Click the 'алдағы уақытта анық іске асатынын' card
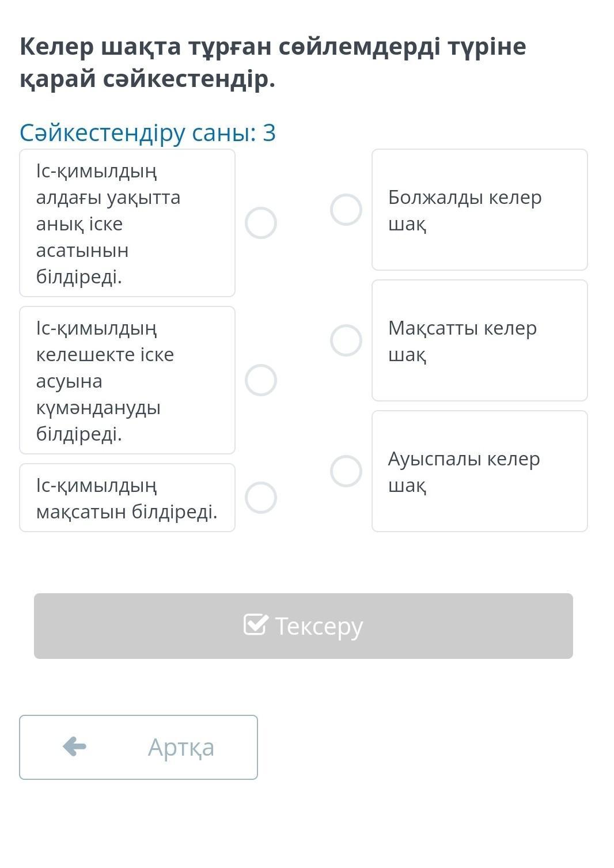 tap(127, 223)
